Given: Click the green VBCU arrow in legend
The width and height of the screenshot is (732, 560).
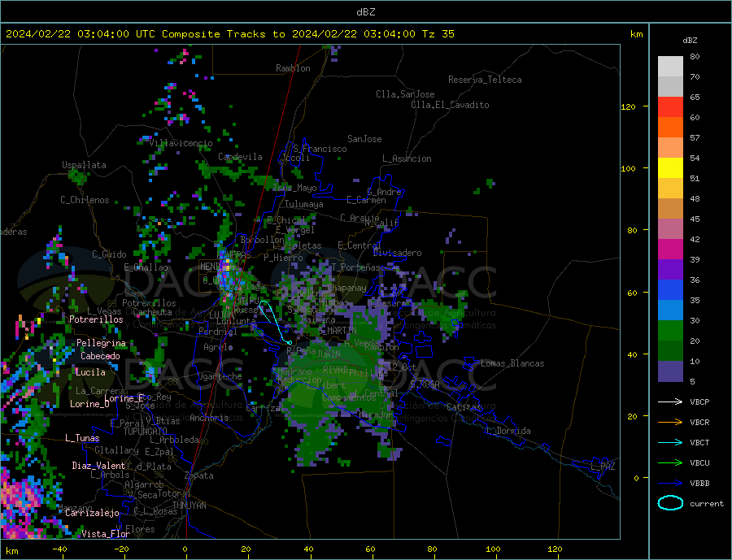Looking at the screenshot, I should 670,463.
